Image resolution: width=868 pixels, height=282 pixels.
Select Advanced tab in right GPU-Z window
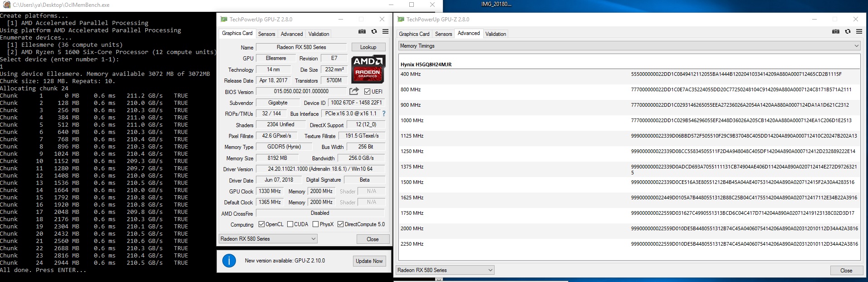(x=469, y=33)
